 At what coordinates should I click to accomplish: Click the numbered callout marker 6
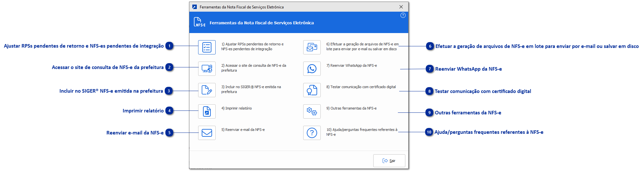(430, 46)
